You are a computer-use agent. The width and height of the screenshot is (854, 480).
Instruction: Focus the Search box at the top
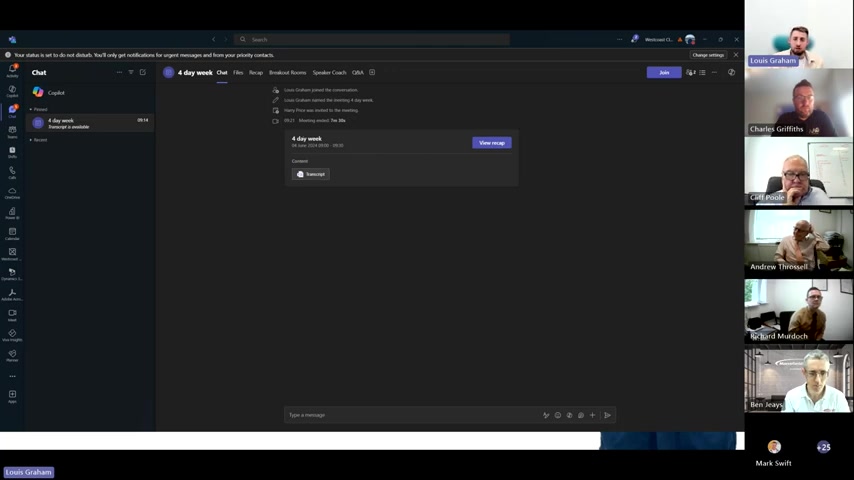[372, 39]
